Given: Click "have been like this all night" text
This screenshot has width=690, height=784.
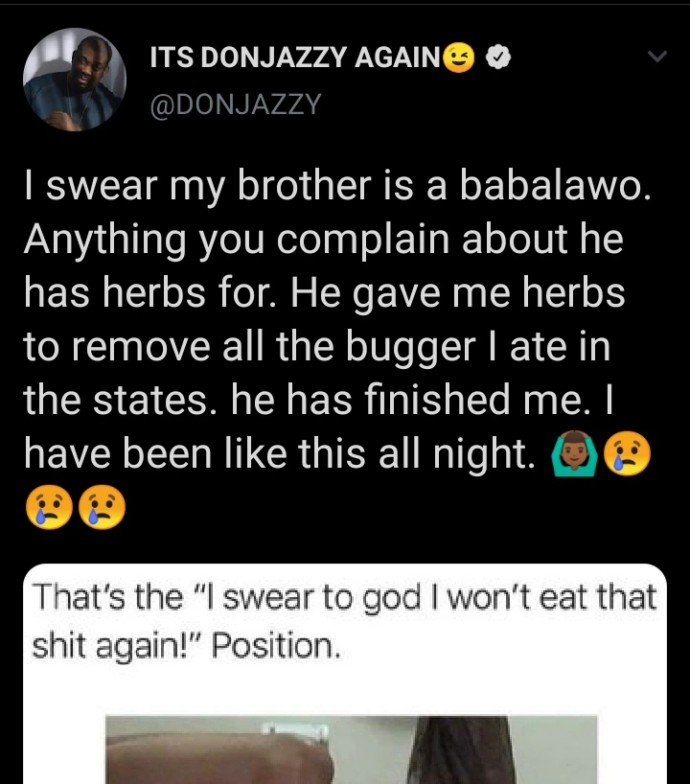Looking at the screenshot, I should tap(278, 454).
